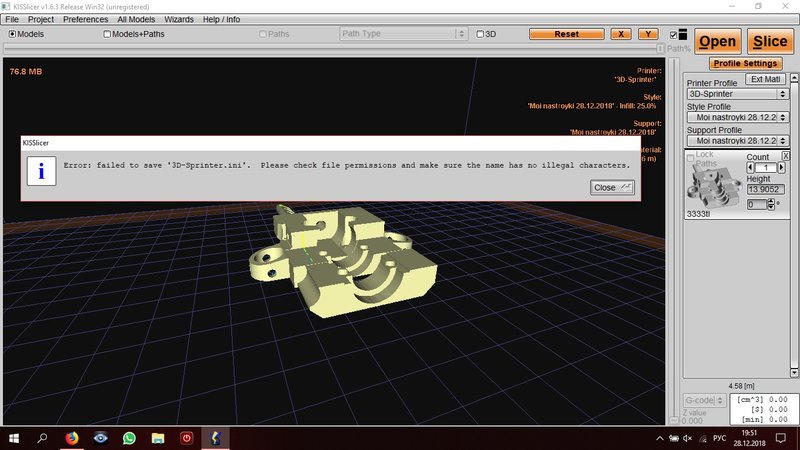Launch WhatsApp from the taskbar
Screen dimensions: 800x450
click(x=129, y=438)
